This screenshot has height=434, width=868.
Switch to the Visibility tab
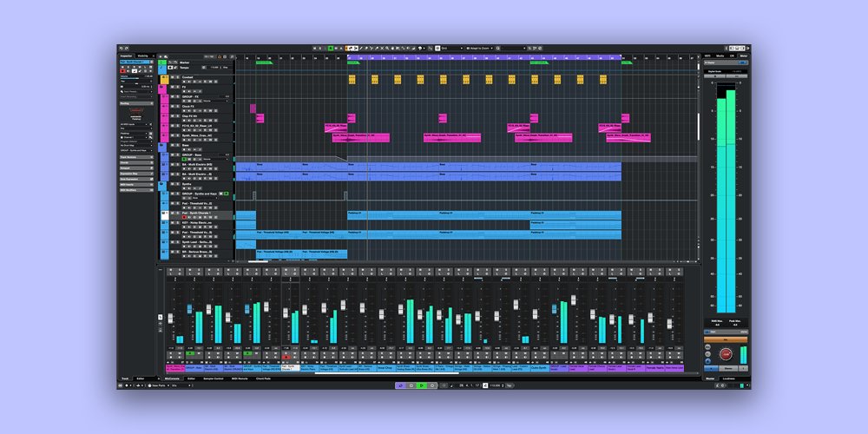tap(145, 56)
